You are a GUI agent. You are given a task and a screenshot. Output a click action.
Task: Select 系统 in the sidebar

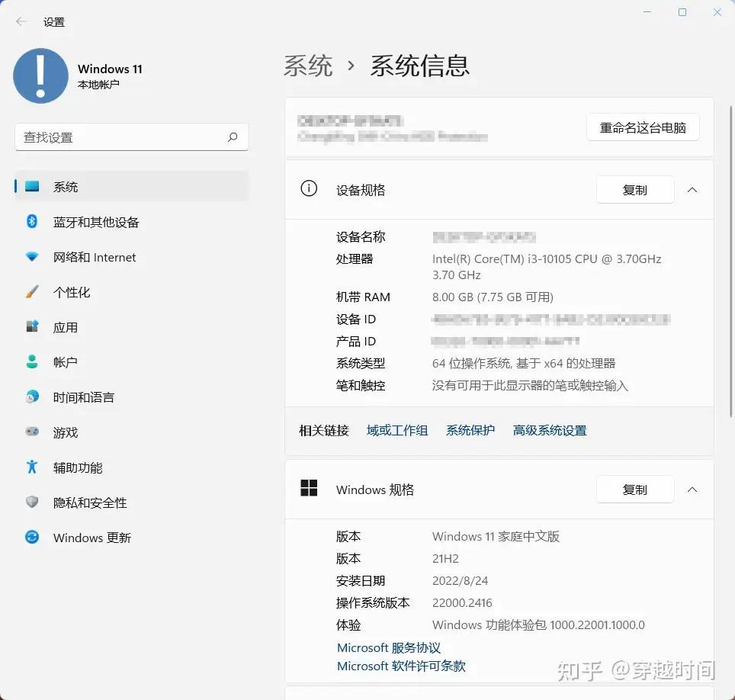(132, 186)
